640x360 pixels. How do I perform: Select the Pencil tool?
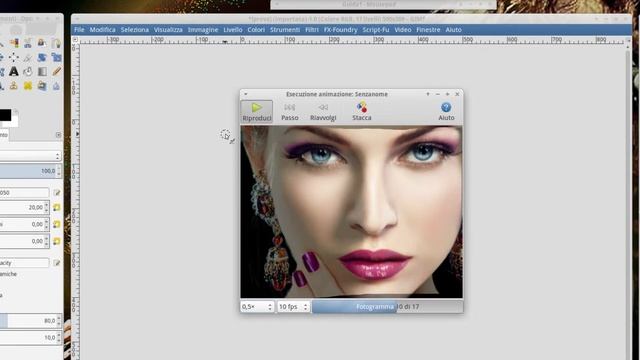[56, 71]
